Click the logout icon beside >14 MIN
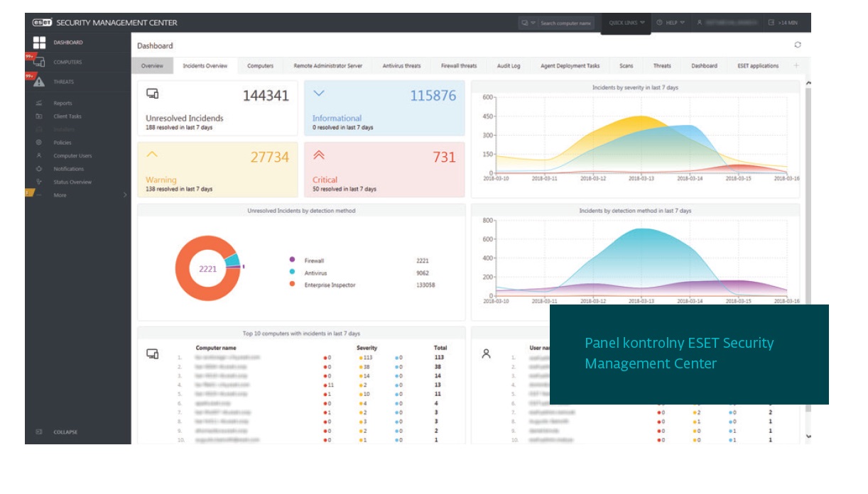 771,23
